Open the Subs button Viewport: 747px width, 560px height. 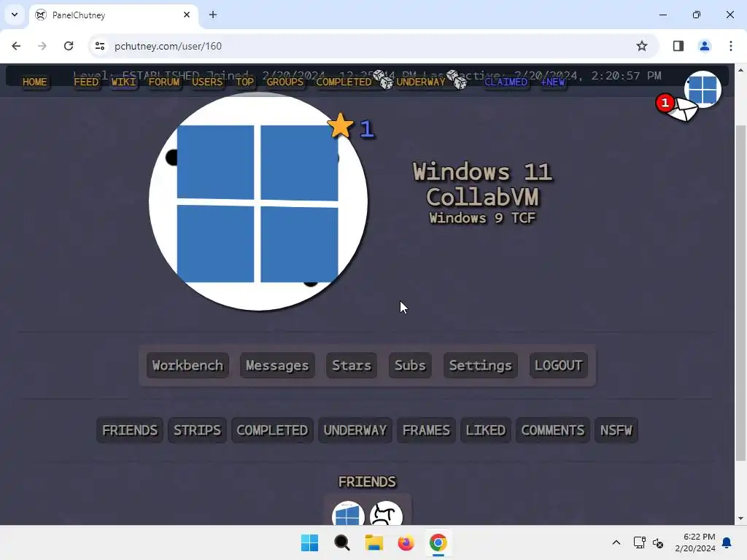pyautogui.click(x=410, y=365)
